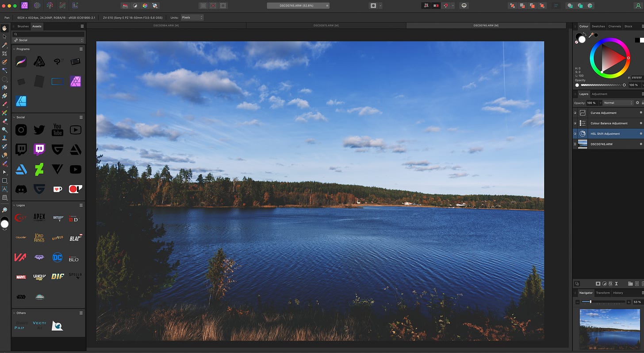
Task: Switch to the Brushes tab
Action: click(x=23, y=26)
